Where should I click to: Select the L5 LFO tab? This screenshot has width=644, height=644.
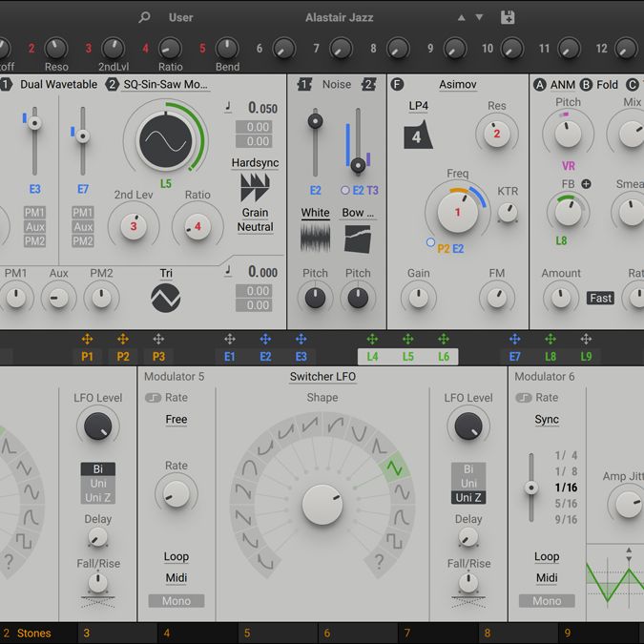click(407, 357)
